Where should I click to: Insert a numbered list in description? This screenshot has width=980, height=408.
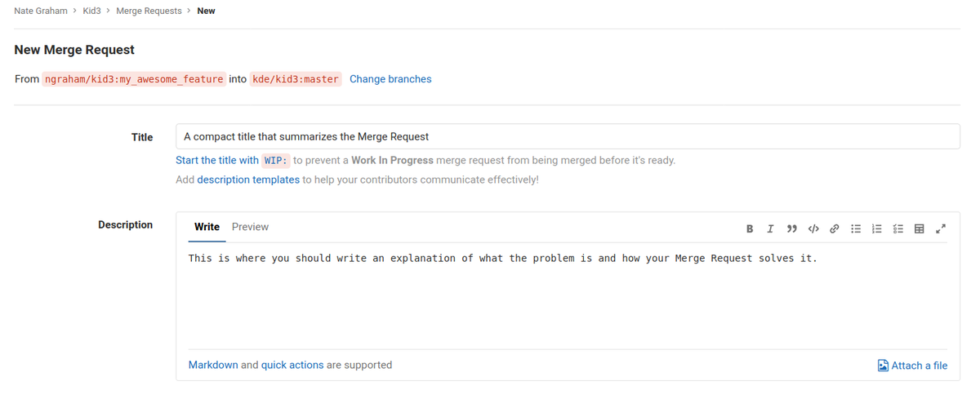click(877, 229)
